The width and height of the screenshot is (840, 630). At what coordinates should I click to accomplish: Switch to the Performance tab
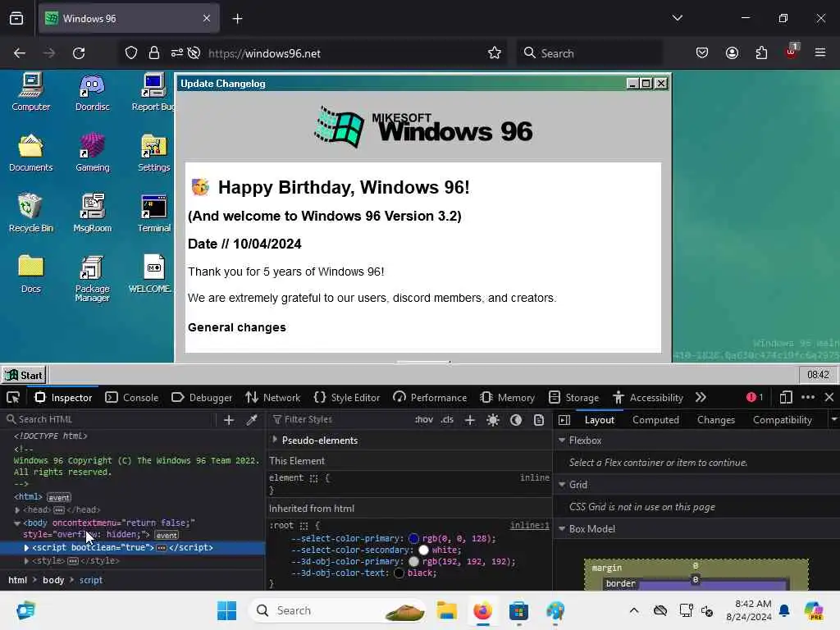430,398
